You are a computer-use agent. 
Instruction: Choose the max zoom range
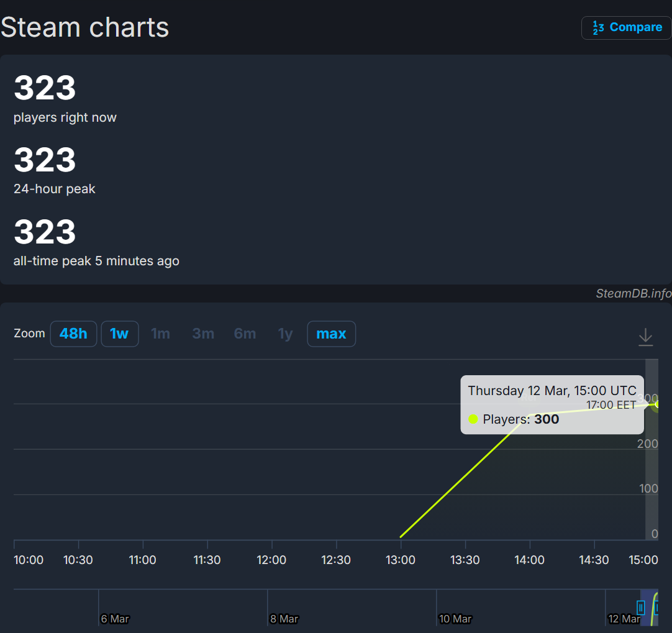(331, 334)
